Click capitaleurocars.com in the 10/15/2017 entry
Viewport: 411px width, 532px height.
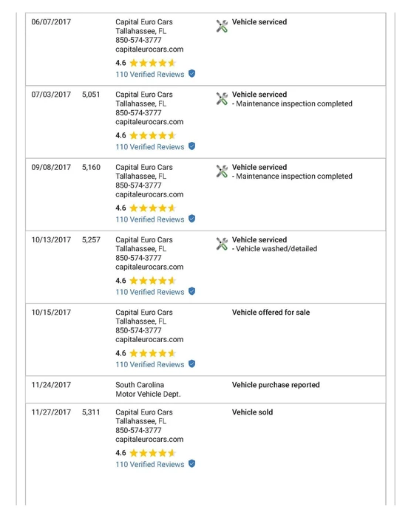[x=149, y=340]
